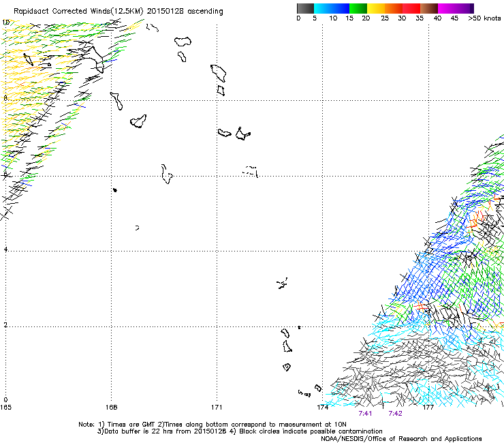Click the legend '25' knots tick label
This screenshot has height=443, width=504.
pos(385,18)
